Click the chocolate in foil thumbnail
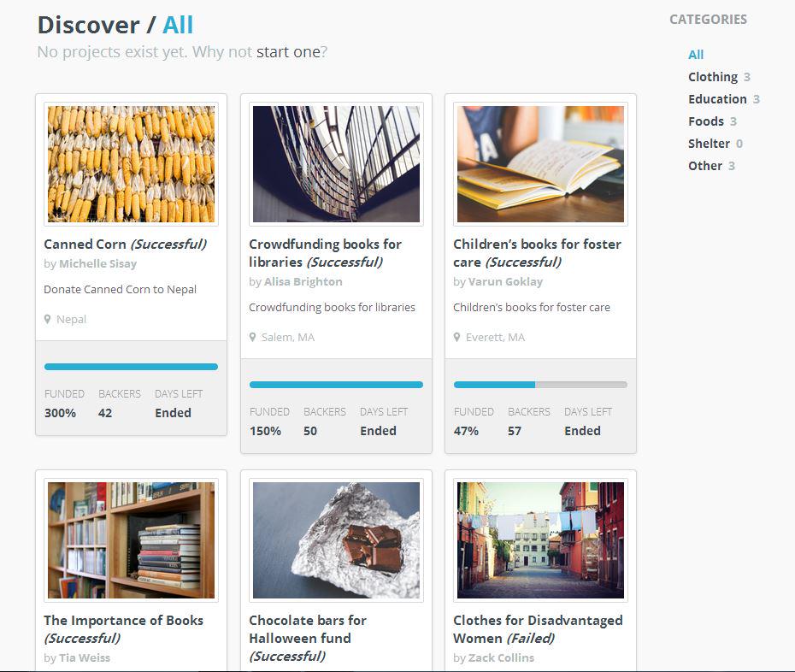This screenshot has height=672, width=795. tap(336, 540)
